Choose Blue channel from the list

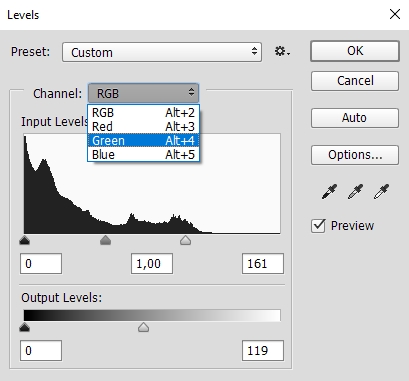143,154
